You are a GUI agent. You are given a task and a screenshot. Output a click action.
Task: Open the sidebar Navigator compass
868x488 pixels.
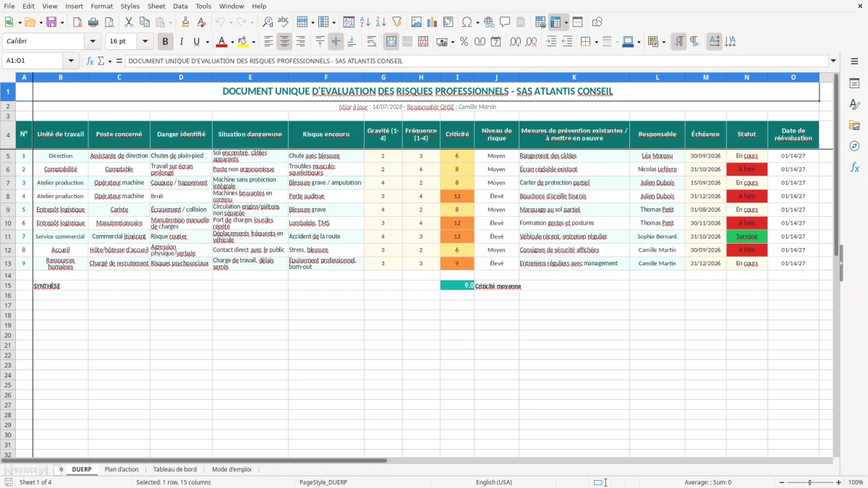tap(854, 146)
